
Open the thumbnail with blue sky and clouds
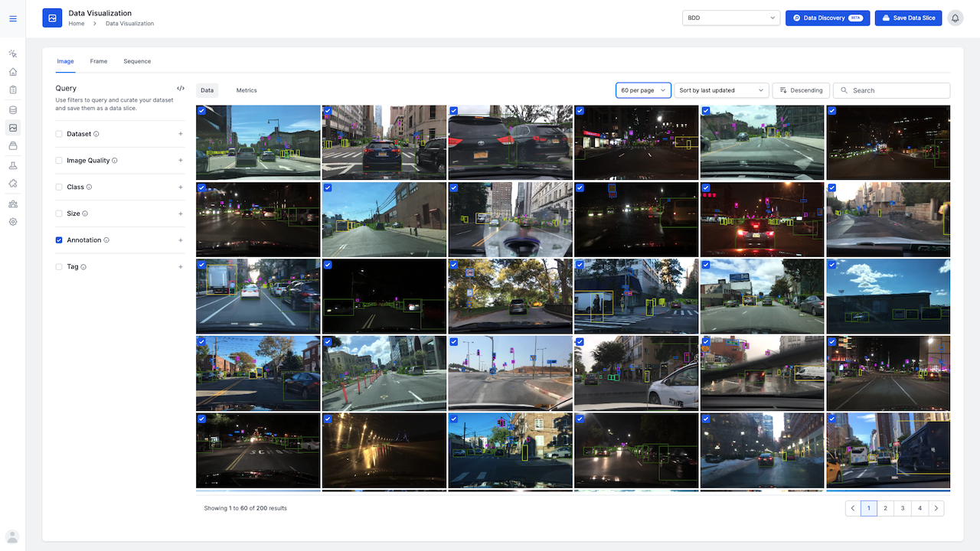point(888,296)
